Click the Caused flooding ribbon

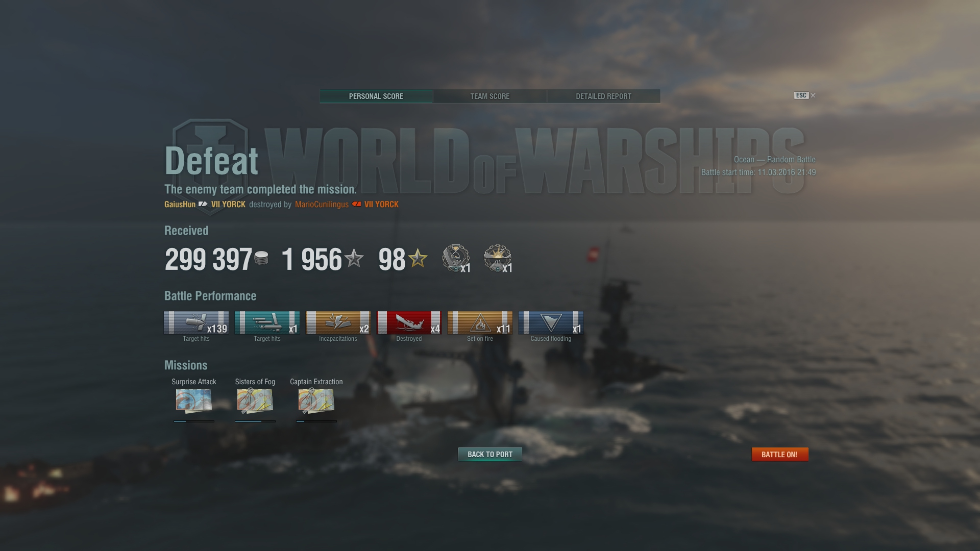click(x=551, y=322)
